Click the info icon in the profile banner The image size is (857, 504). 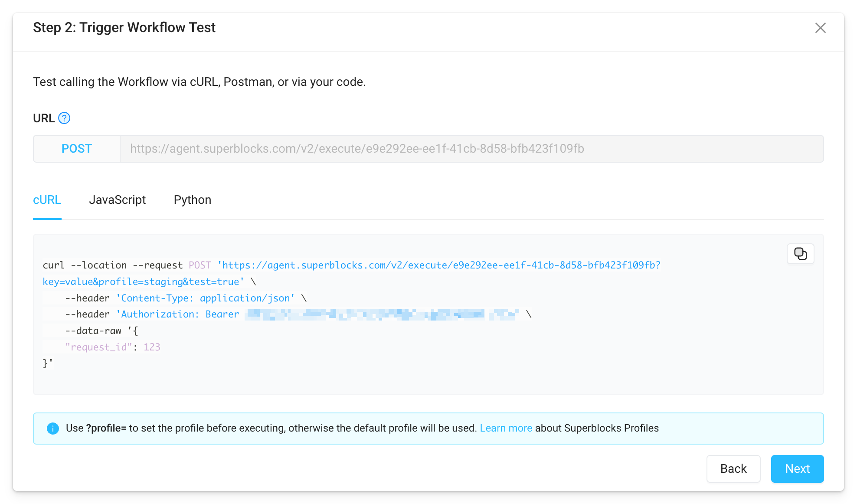click(x=53, y=428)
